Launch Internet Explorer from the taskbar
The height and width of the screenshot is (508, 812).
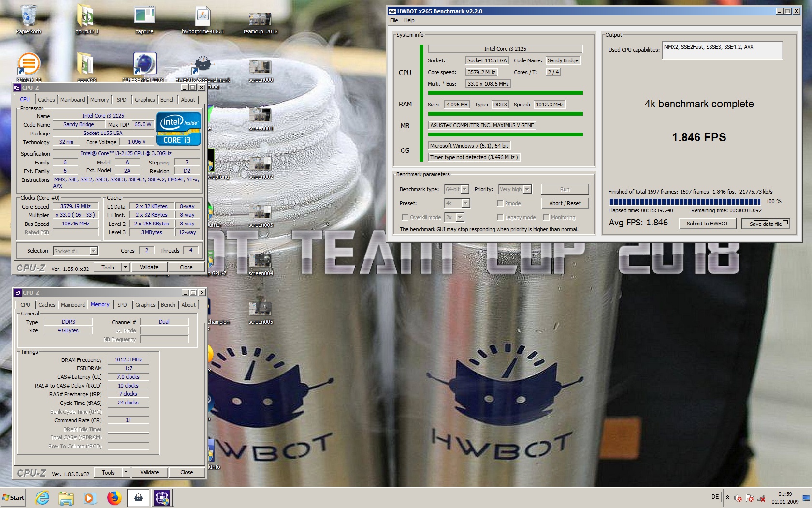[x=43, y=498]
